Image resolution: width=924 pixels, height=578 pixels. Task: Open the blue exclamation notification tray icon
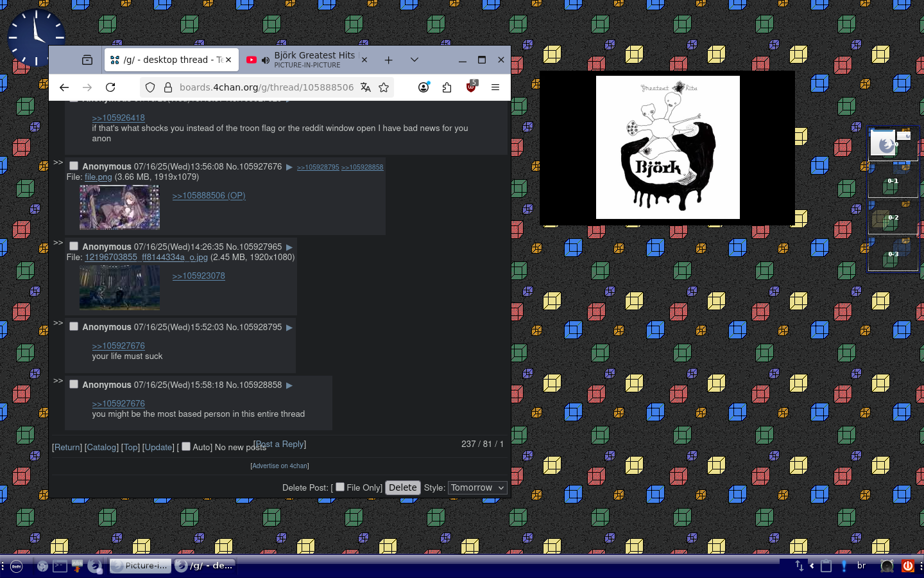(844, 566)
